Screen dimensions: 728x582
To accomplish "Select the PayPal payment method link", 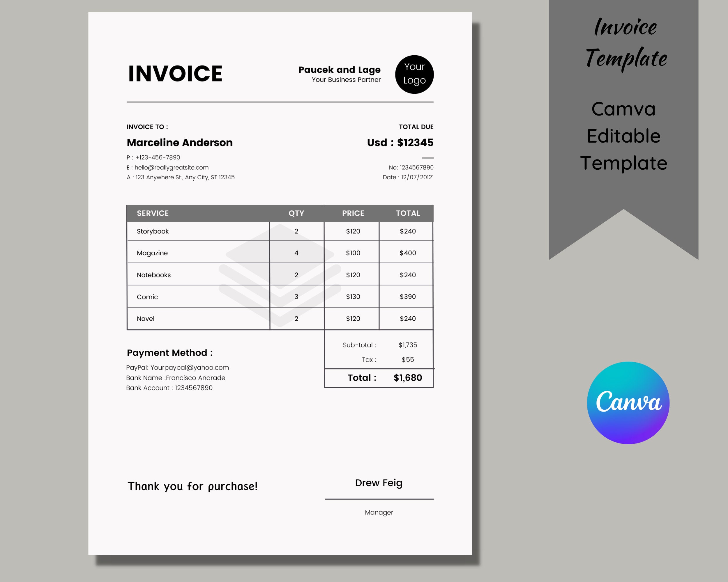I will (x=178, y=366).
